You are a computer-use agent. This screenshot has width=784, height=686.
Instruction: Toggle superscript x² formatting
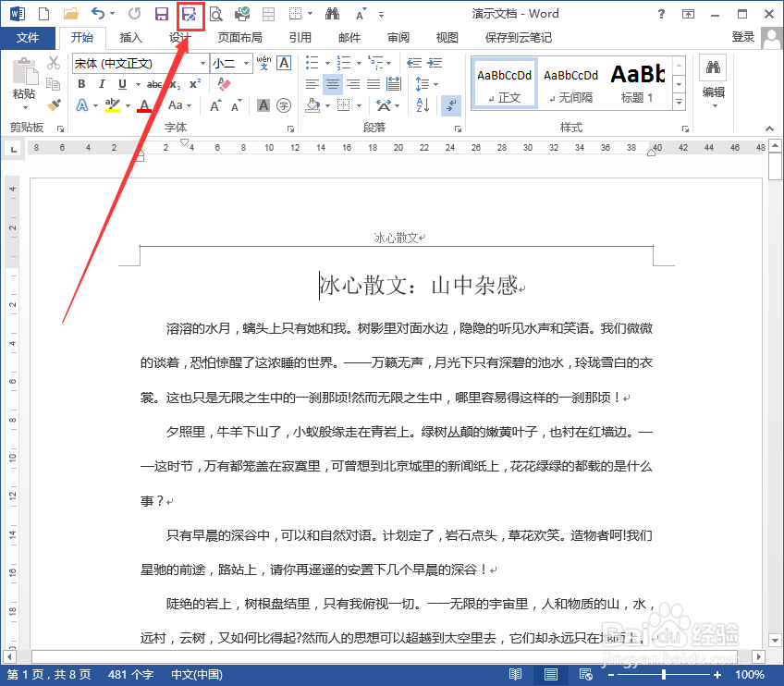click(195, 84)
